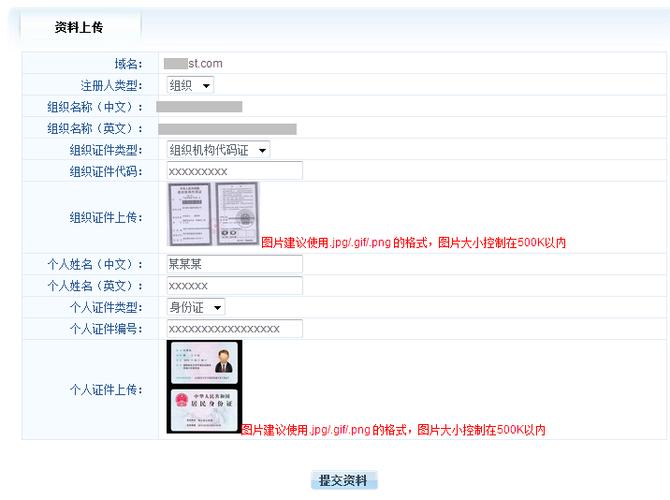This screenshot has width=670, height=500.
Task: Open the 个人证件类型 dropdown showing 身份证
Action: click(x=196, y=307)
